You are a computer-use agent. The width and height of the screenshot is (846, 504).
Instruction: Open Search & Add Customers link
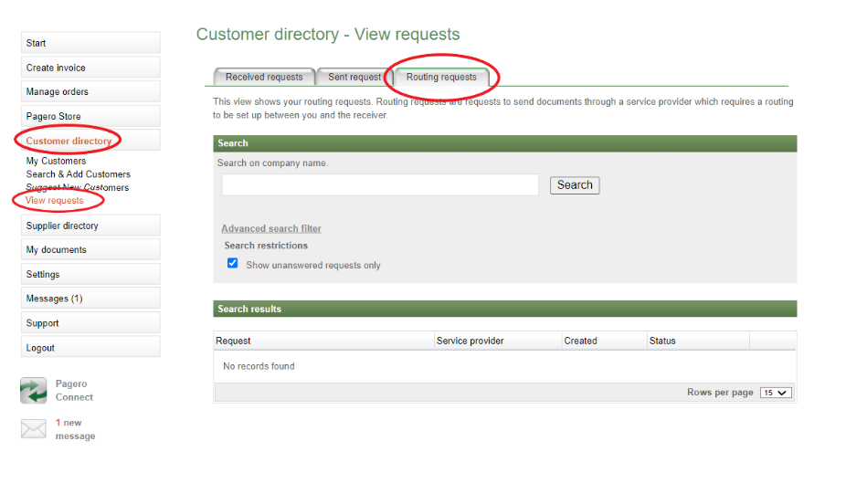point(78,174)
